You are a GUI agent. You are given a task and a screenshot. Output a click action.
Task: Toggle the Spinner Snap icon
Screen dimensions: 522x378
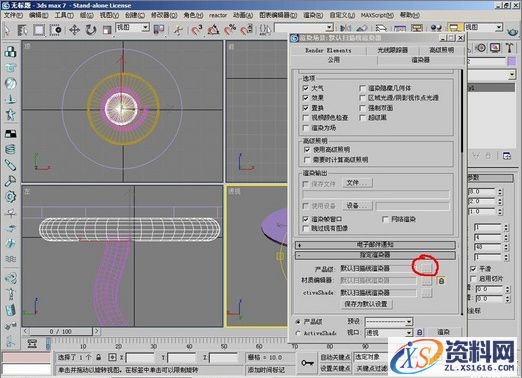(247, 30)
